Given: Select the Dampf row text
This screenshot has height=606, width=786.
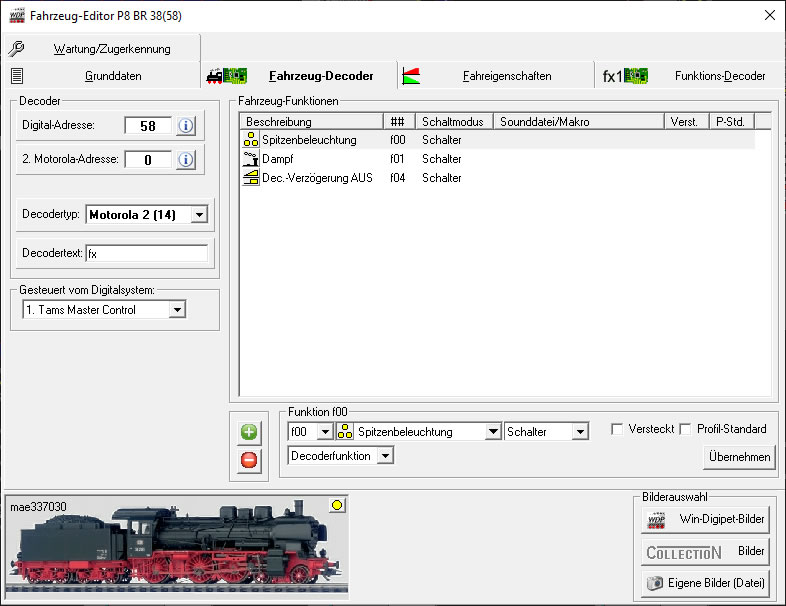Looking at the screenshot, I should point(278,159).
